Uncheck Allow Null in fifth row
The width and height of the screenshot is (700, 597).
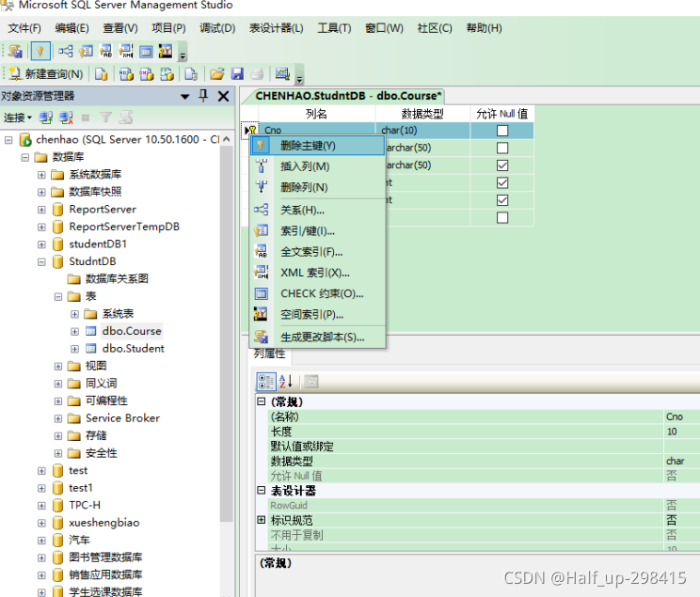pyautogui.click(x=502, y=200)
